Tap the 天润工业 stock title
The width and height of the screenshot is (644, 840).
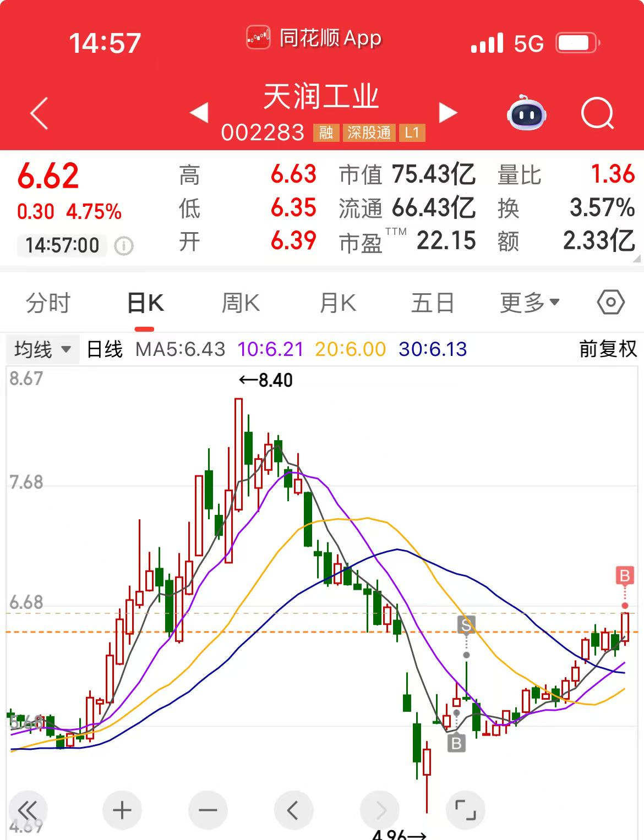pos(321,97)
